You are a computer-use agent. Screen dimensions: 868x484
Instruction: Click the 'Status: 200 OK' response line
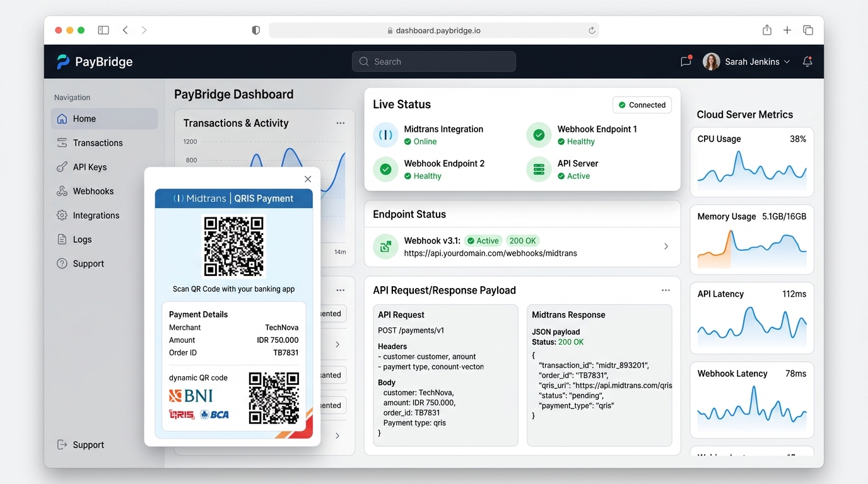click(558, 342)
